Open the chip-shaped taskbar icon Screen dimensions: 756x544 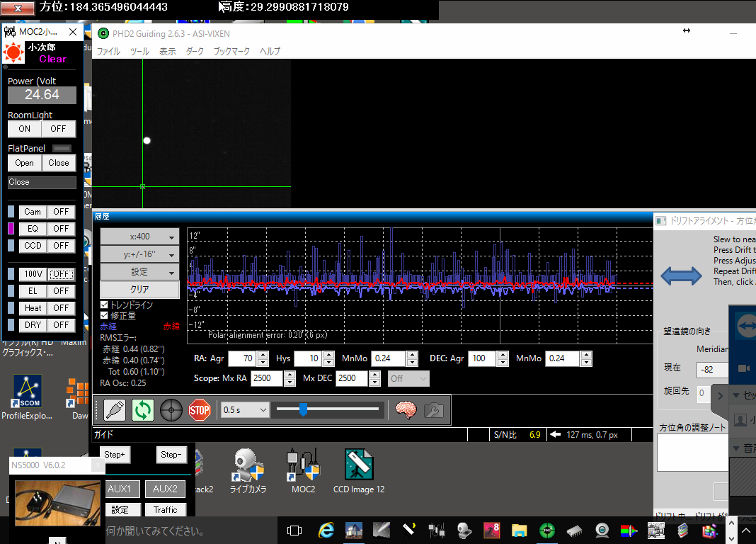[574, 531]
